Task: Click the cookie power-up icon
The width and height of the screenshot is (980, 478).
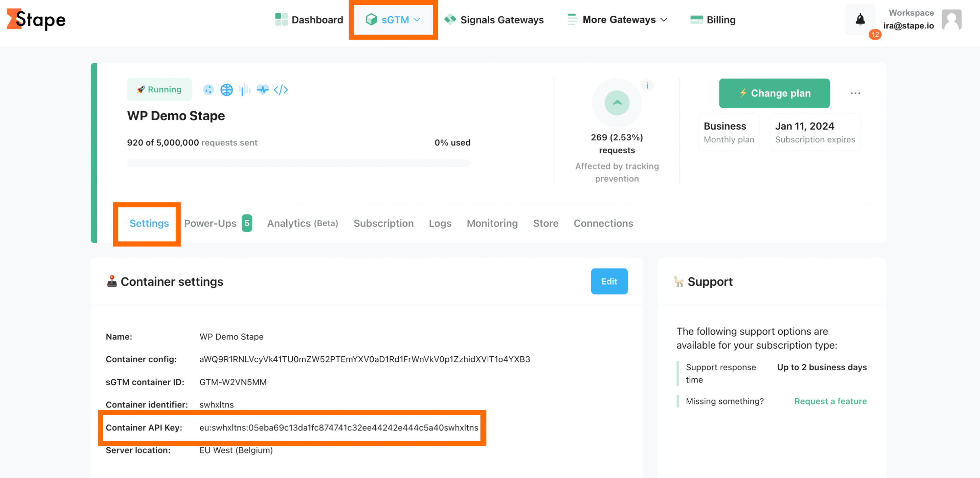Action: (x=209, y=90)
